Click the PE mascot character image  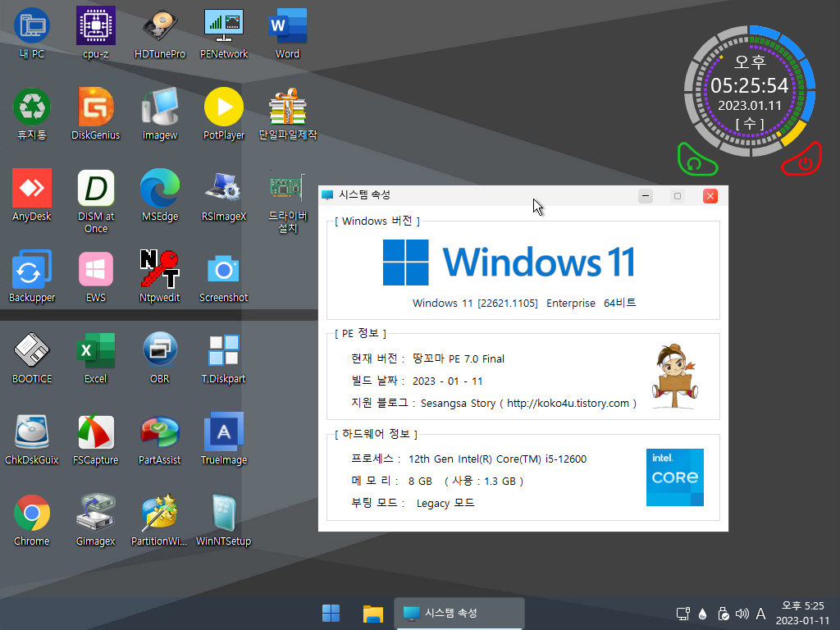point(674,377)
